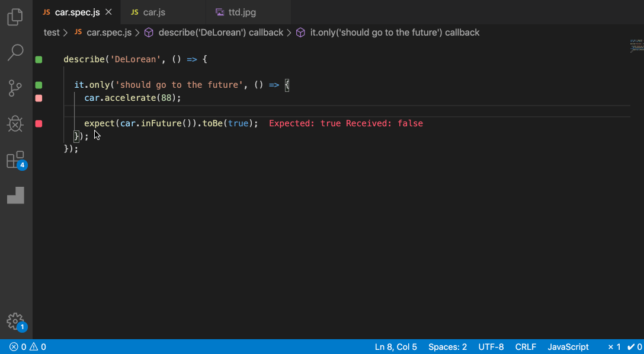Viewport: 644px width, 354px height.
Task: Click the car.spec.js breadcrumb
Action: coord(103,33)
